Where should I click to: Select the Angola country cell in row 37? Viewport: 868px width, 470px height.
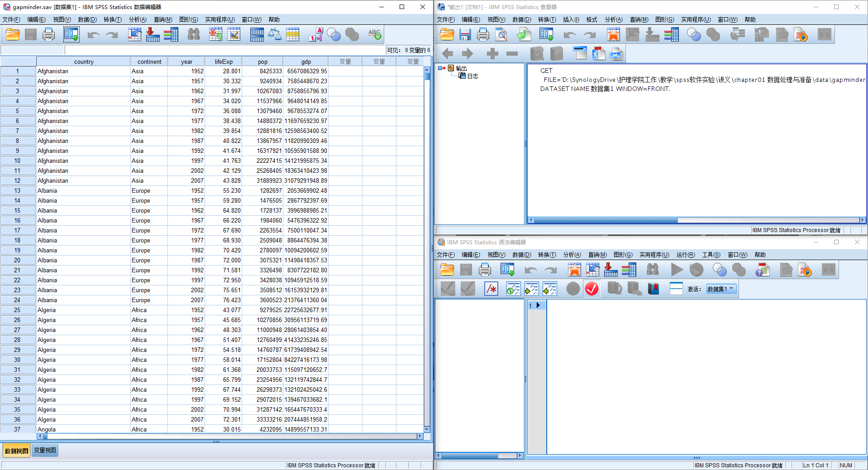[x=84, y=429]
